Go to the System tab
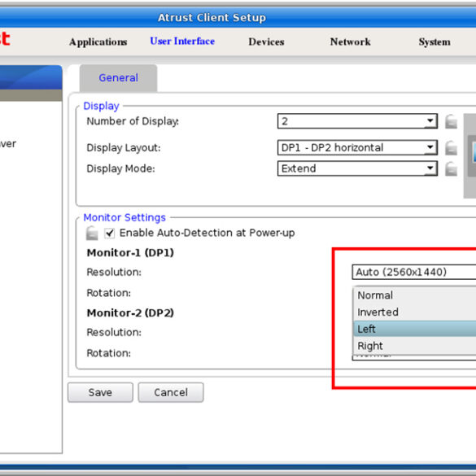Screen dimensions: 476x476 point(435,41)
